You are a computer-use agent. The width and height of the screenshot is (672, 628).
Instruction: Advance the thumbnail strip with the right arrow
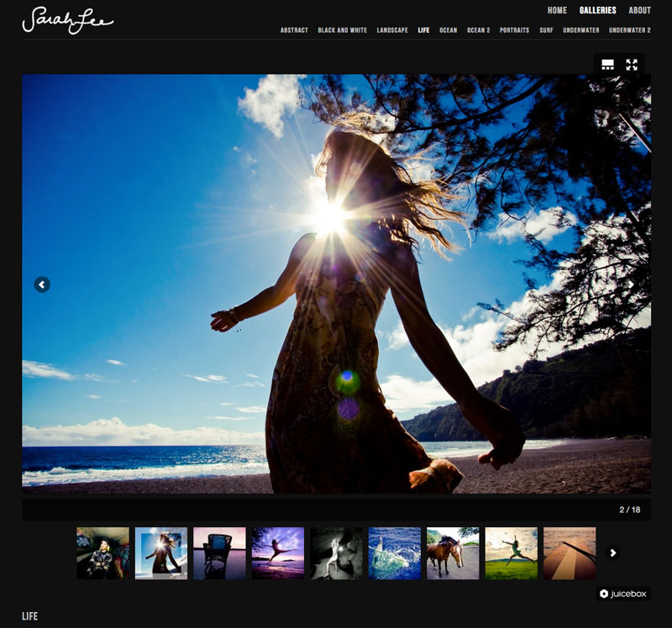pos(613,553)
